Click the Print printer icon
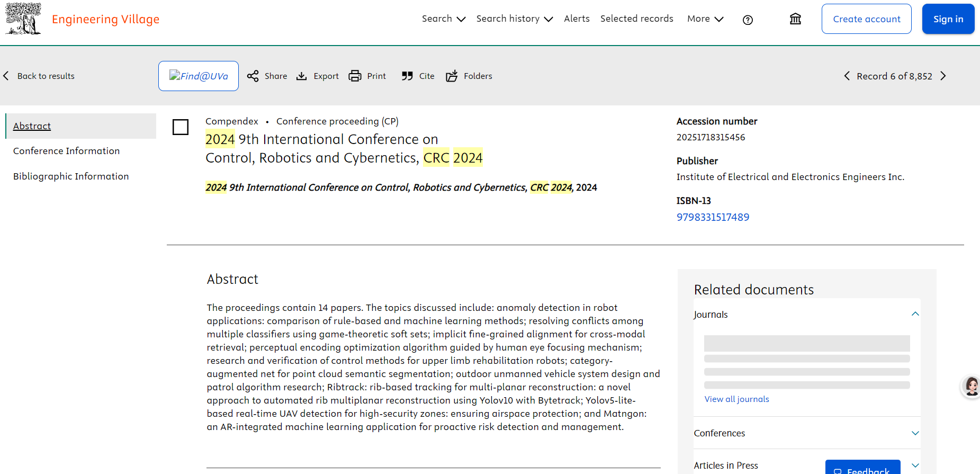 (x=355, y=76)
